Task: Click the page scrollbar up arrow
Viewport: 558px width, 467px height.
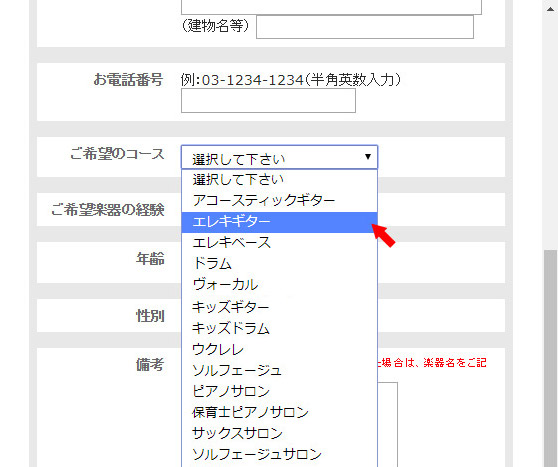Action: click(x=550, y=9)
